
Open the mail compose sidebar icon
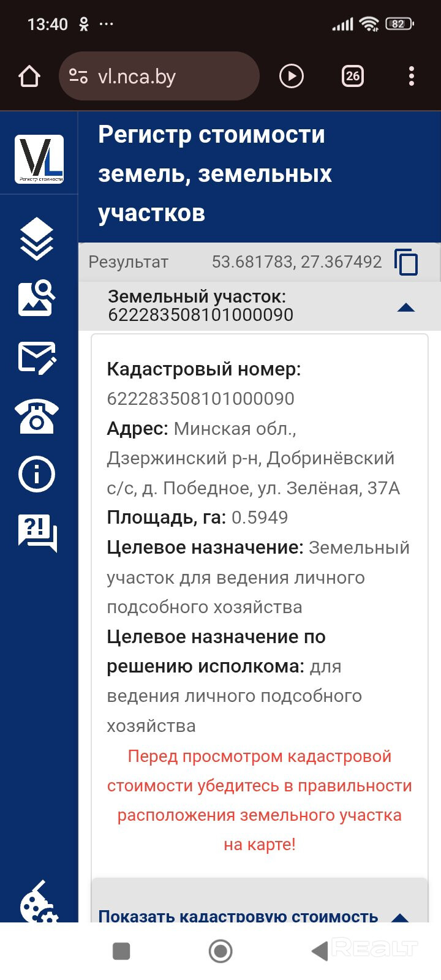pos(37,358)
